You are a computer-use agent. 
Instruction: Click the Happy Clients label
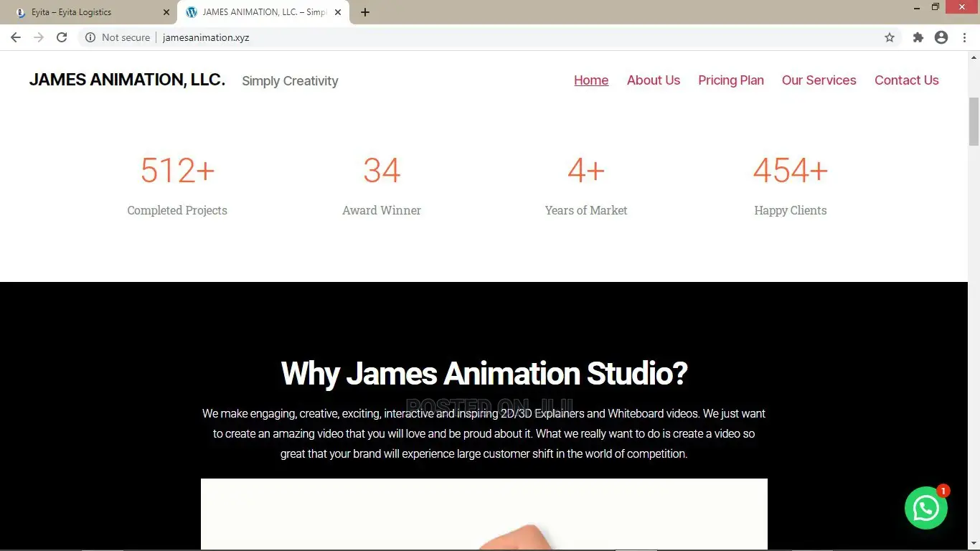[791, 210]
